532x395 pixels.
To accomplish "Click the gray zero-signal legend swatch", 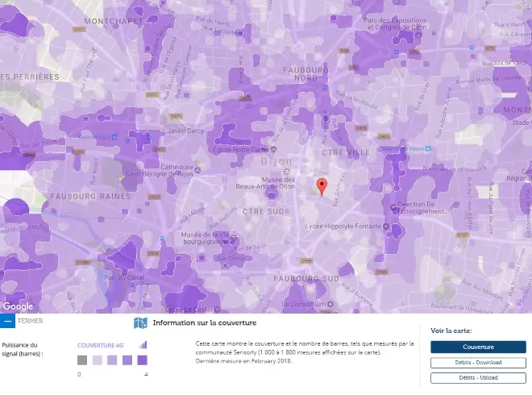I will [x=82, y=360].
